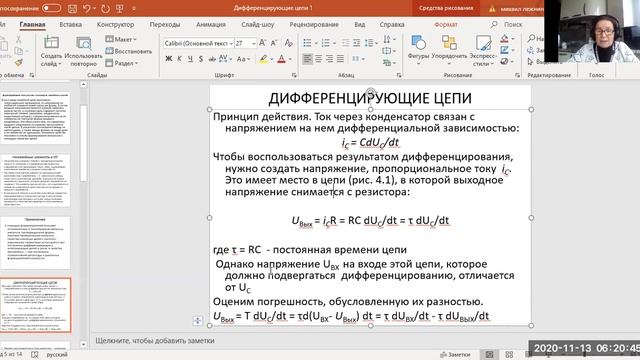The width and height of the screenshot is (640, 360).
Task: Open the Переходы ribbon tab
Action: pyautogui.click(x=164, y=24)
